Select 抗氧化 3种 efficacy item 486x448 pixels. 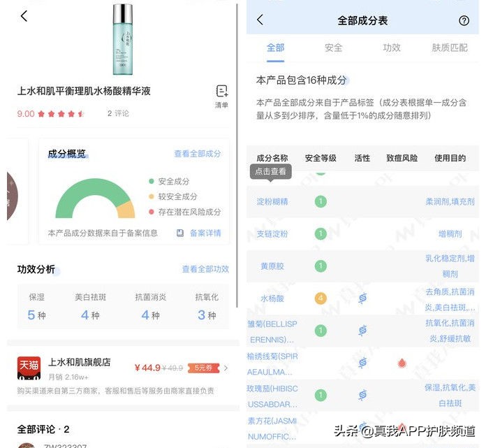[207, 307]
